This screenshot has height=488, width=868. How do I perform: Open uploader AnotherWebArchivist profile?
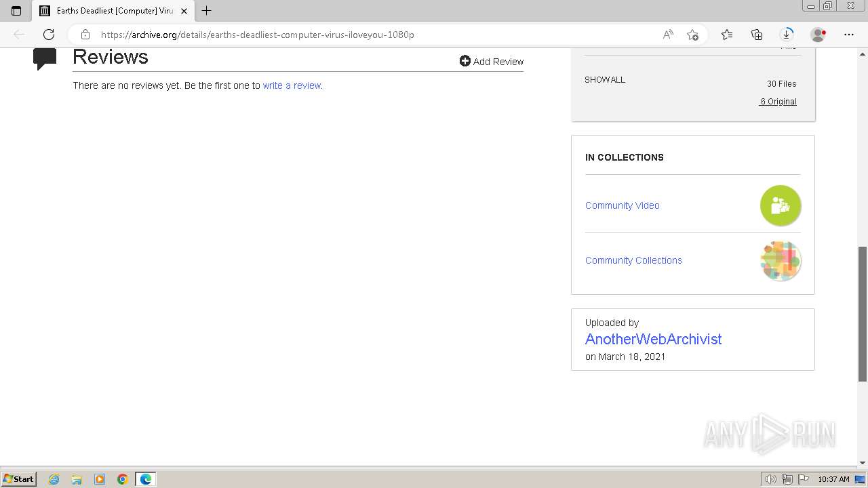(x=653, y=339)
